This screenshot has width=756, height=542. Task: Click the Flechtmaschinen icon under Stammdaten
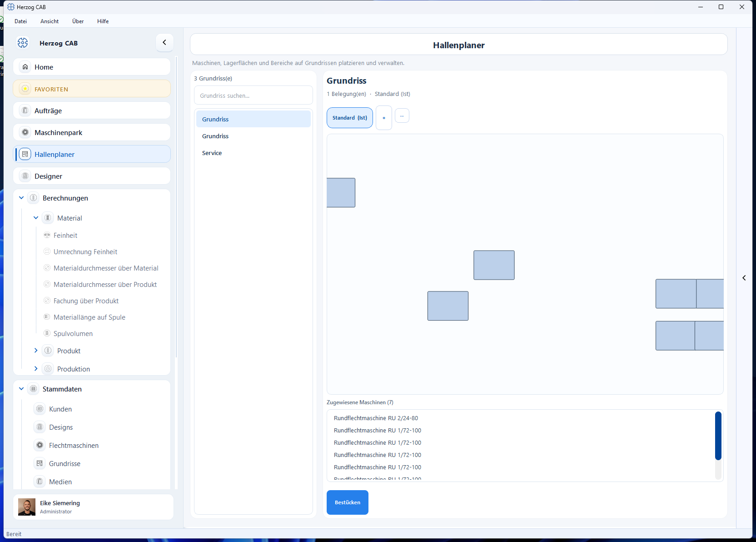[x=40, y=445]
